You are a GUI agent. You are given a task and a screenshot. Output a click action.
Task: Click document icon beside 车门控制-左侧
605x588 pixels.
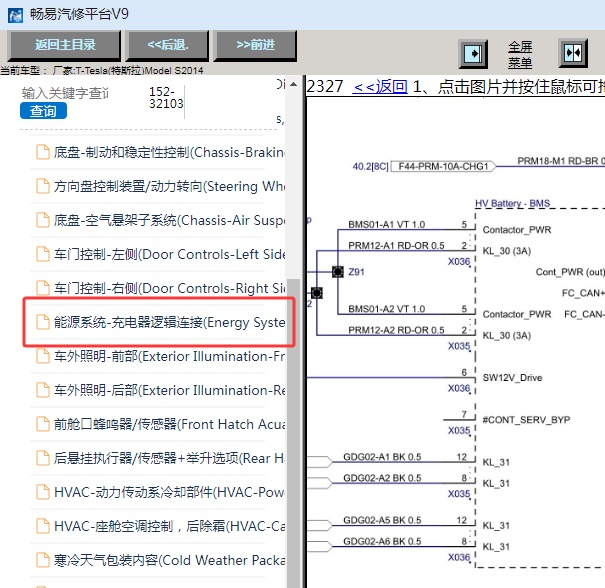coord(43,254)
